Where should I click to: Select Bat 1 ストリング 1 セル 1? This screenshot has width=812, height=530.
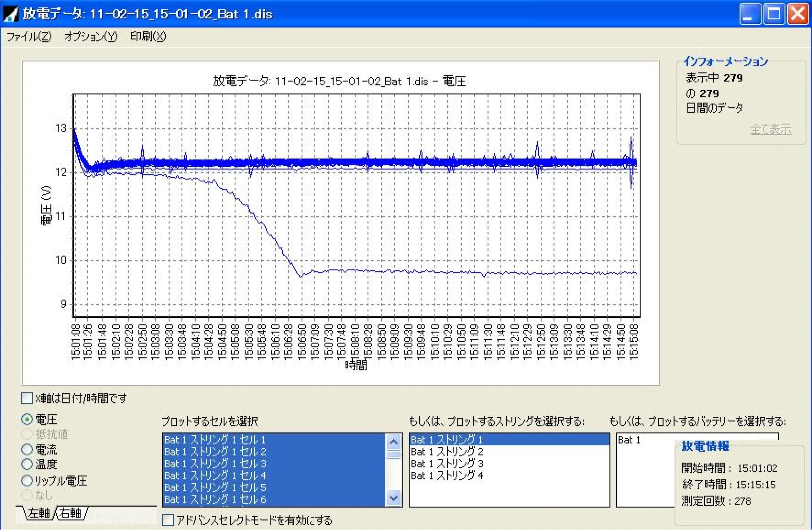(x=274, y=440)
